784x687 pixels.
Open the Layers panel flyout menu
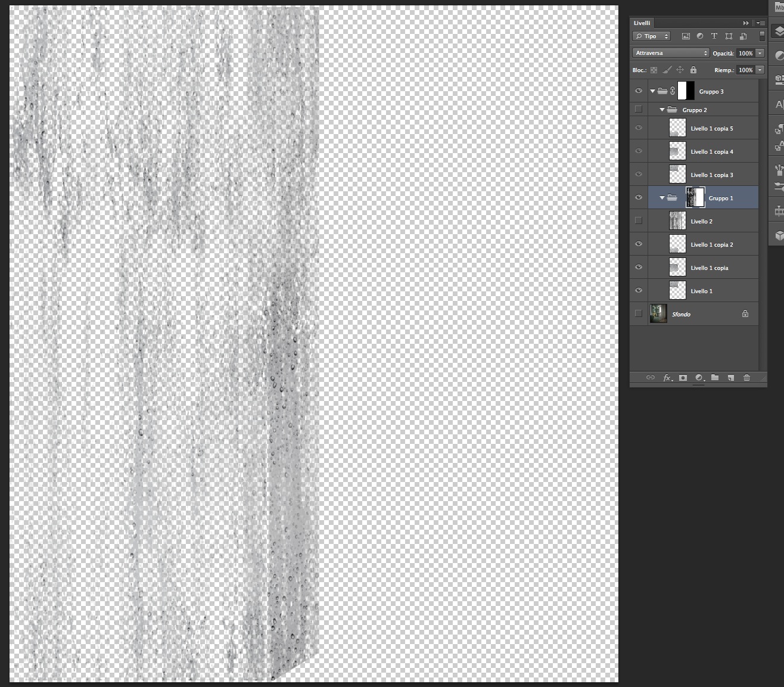point(760,23)
